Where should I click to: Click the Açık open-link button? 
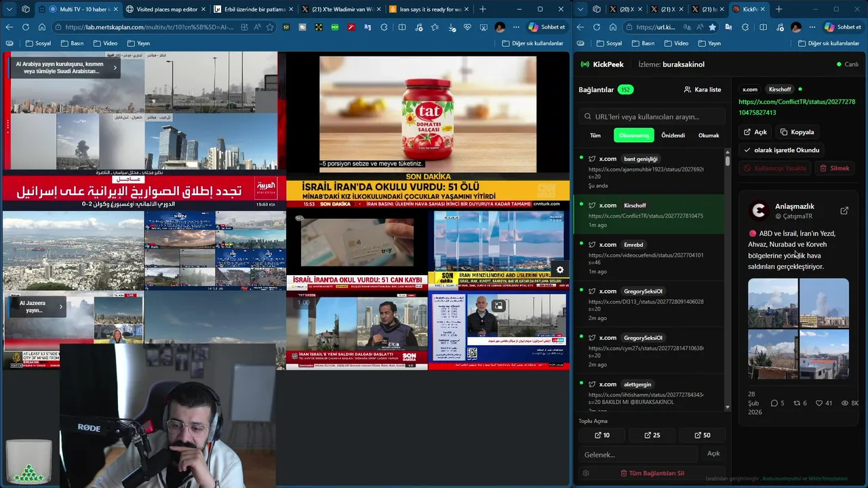(755, 132)
